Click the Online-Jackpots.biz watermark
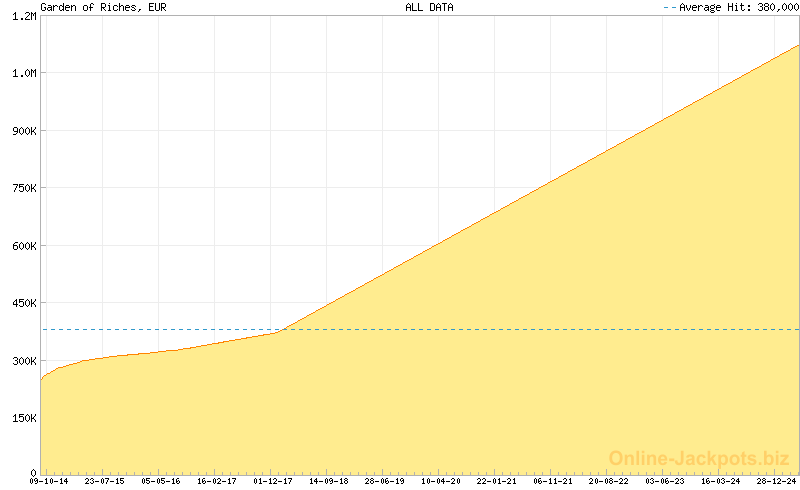Viewport: 800px width, 490px height. [x=699, y=458]
